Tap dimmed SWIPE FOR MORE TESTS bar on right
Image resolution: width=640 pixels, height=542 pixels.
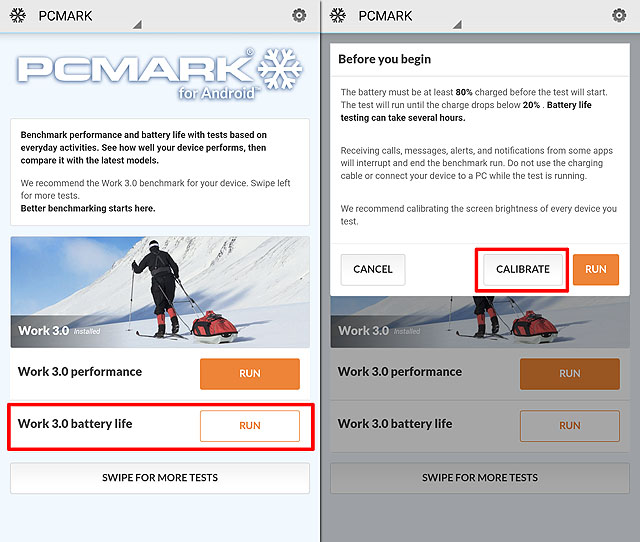(480, 478)
